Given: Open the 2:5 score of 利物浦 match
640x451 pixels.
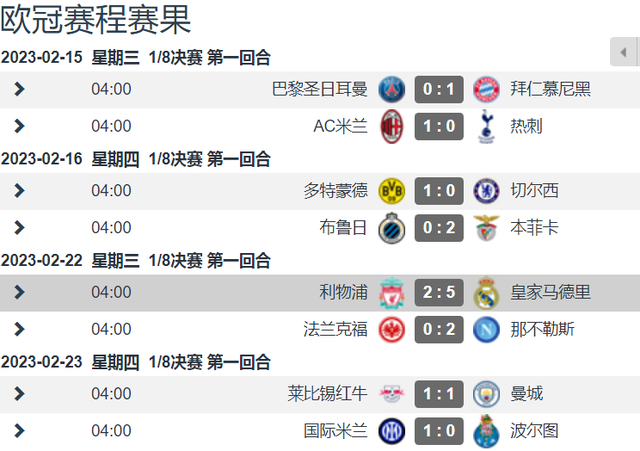Looking at the screenshot, I should tap(439, 292).
